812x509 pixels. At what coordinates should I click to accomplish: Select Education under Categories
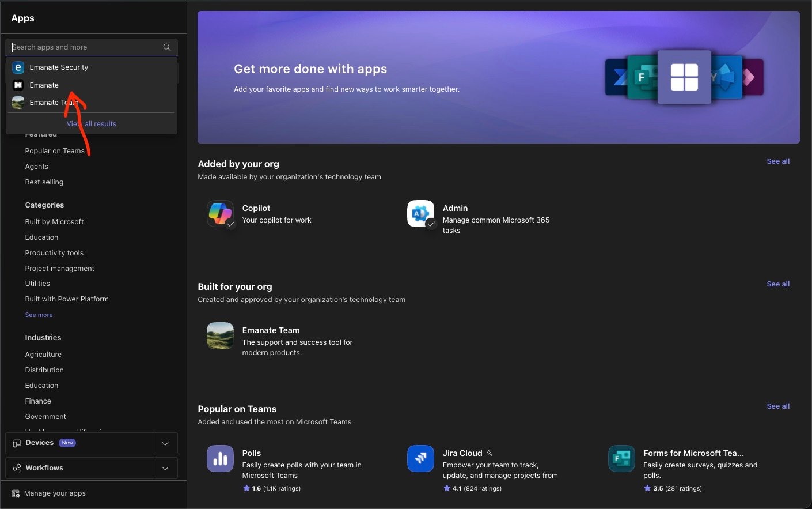click(x=41, y=237)
